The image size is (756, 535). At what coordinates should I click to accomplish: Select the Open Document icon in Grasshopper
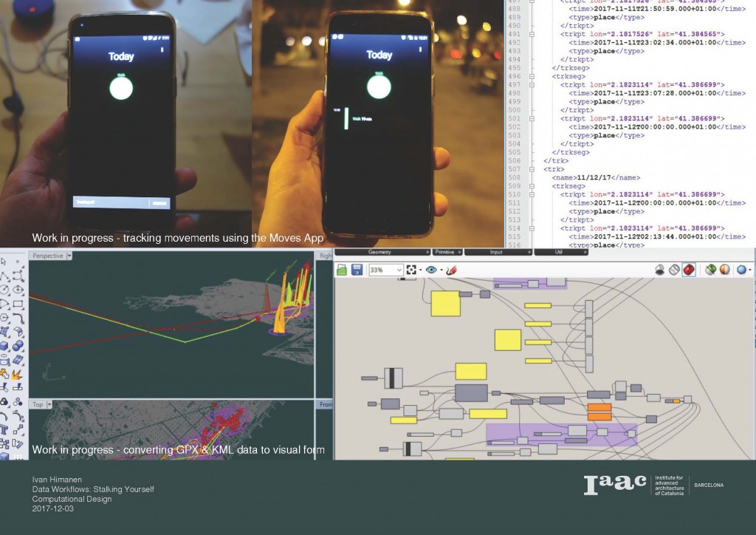pos(342,269)
